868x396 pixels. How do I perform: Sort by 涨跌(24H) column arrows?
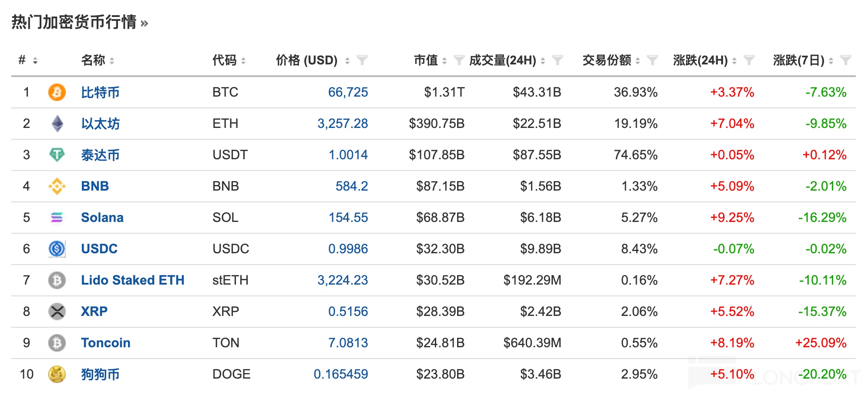734,61
